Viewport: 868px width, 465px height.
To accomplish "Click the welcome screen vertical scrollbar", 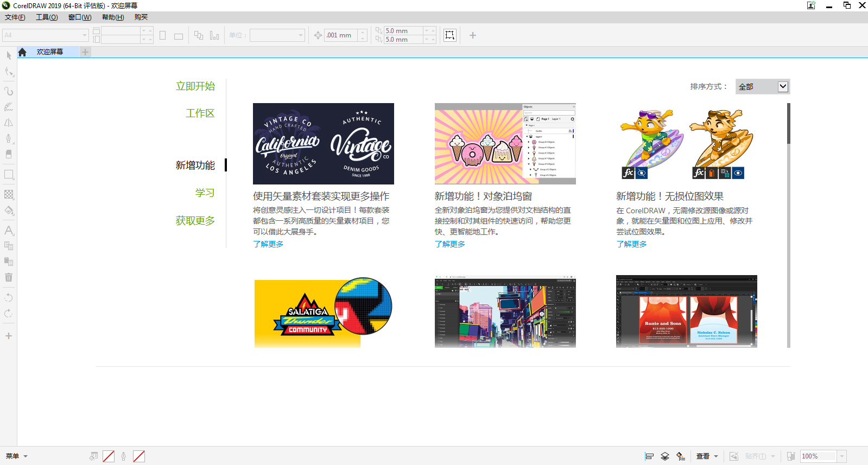I will tap(789, 124).
